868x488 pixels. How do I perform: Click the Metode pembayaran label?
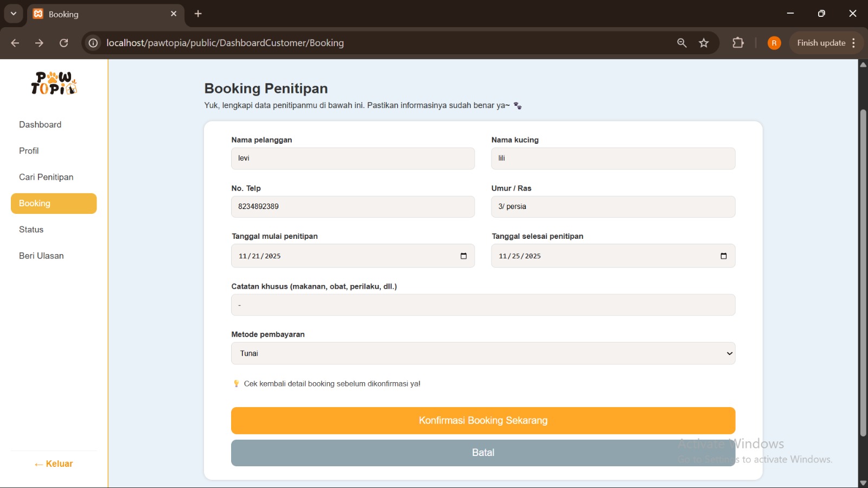coord(268,334)
